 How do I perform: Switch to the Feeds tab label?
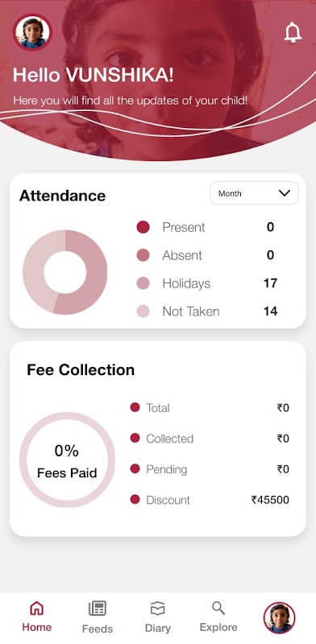click(97, 629)
